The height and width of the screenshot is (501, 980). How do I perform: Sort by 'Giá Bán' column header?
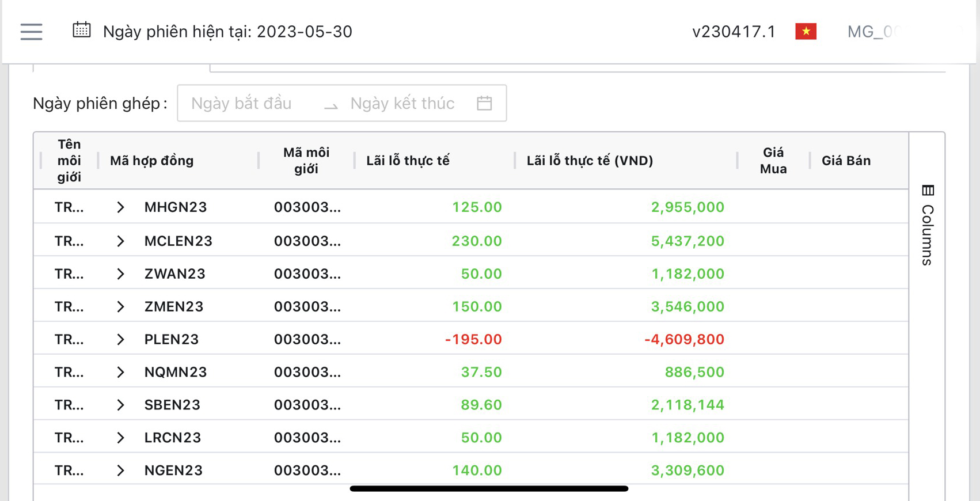pos(845,161)
